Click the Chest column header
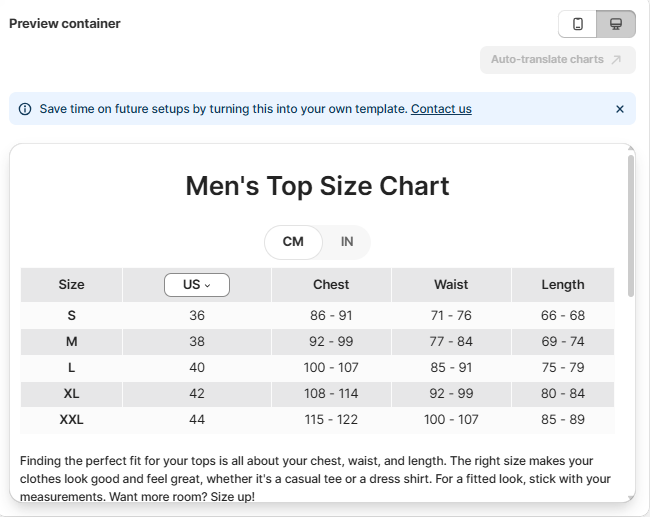The image size is (650, 517). tap(331, 285)
